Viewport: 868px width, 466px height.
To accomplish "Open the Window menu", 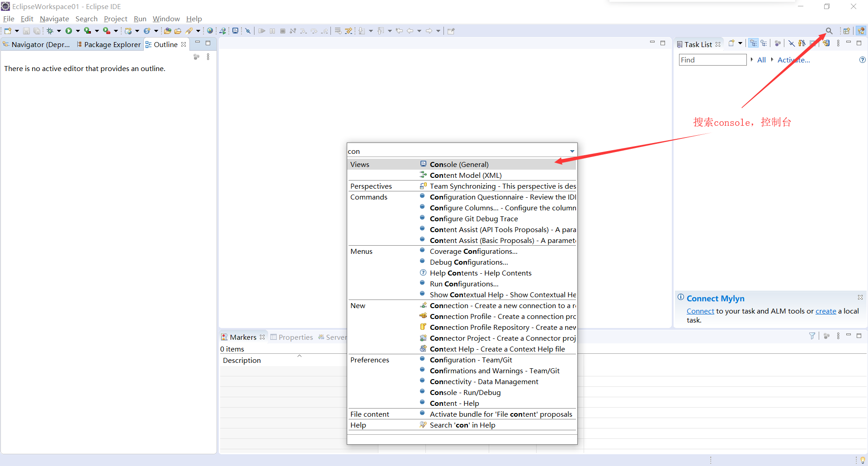I will pyautogui.click(x=166, y=19).
